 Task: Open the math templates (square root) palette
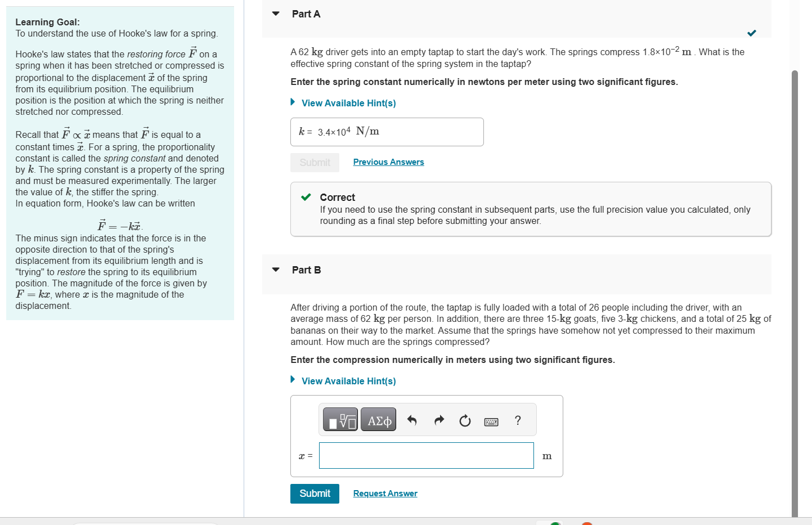pos(340,420)
